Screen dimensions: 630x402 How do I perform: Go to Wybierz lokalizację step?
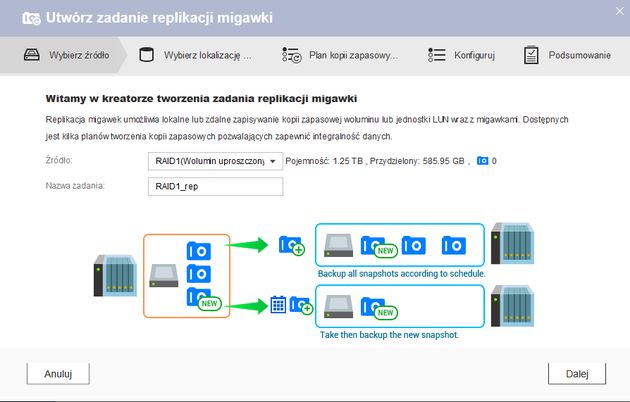(195, 55)
